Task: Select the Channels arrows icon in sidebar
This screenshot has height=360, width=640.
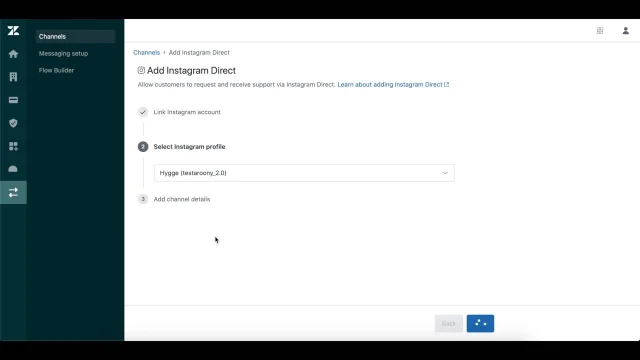Action: (x=13, y=192)
